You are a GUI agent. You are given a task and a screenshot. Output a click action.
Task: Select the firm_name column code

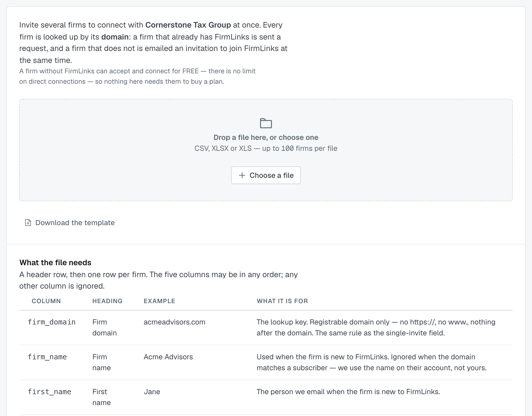47,357
